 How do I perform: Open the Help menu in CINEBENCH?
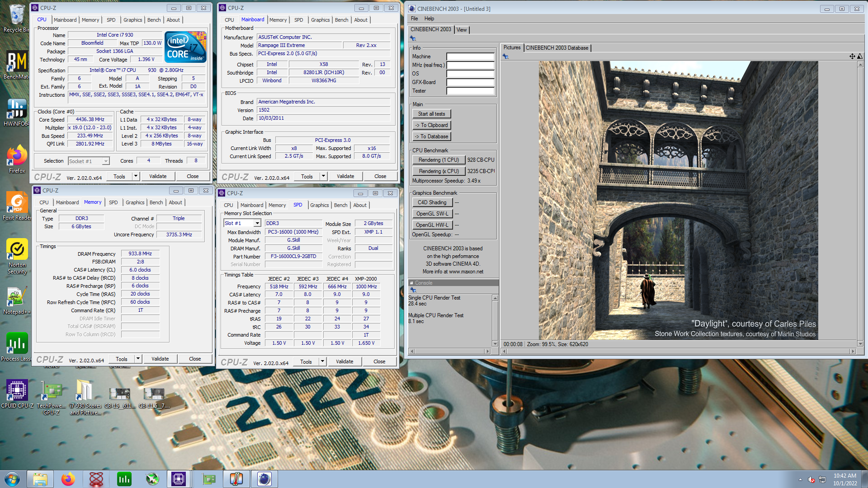[x=429, y=19]
